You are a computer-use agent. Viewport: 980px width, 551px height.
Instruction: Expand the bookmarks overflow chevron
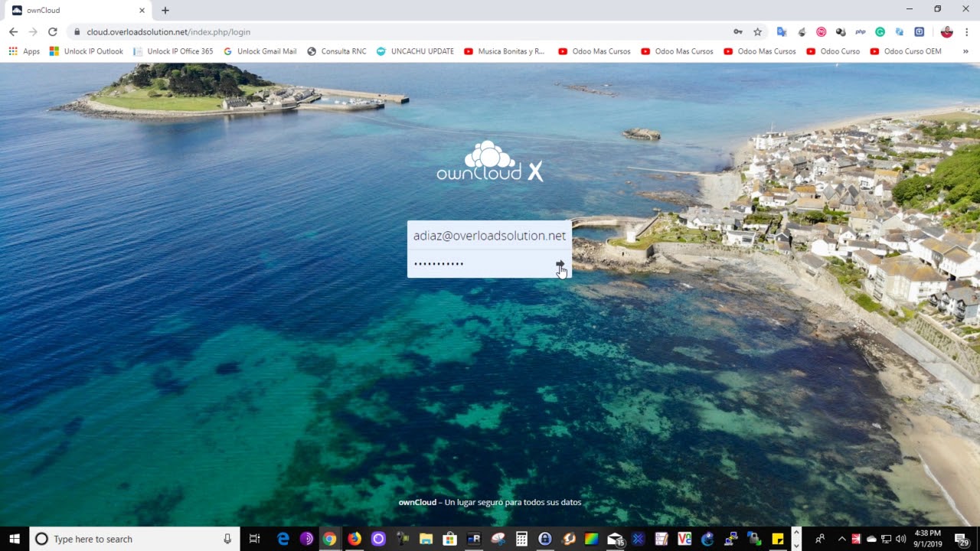click(x=965, y=51)
